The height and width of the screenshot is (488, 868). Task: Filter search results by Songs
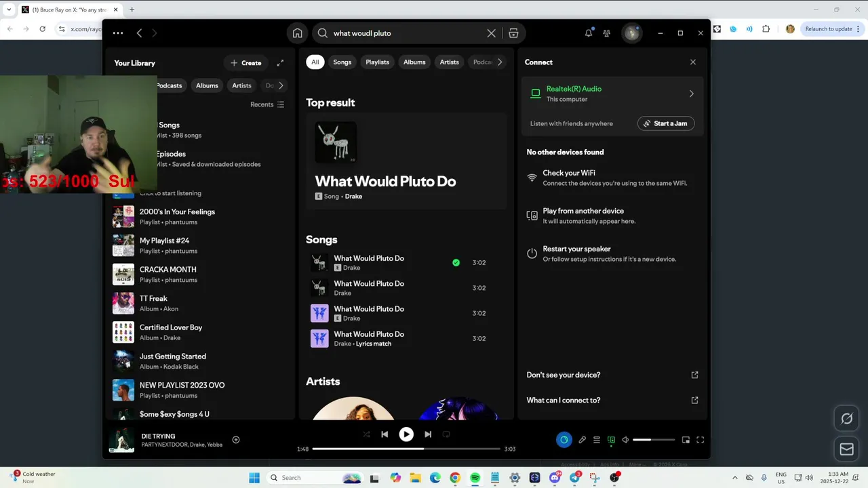pos(342,62)
